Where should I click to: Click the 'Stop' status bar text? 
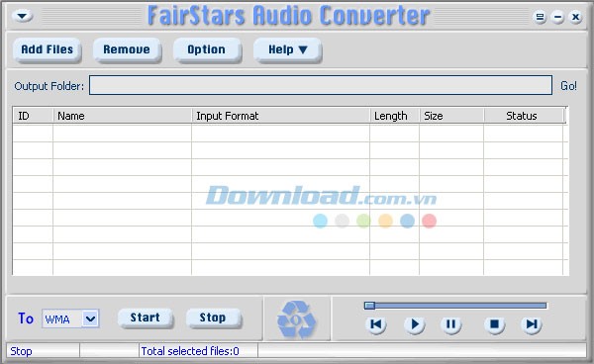click(x=21, y=351)
